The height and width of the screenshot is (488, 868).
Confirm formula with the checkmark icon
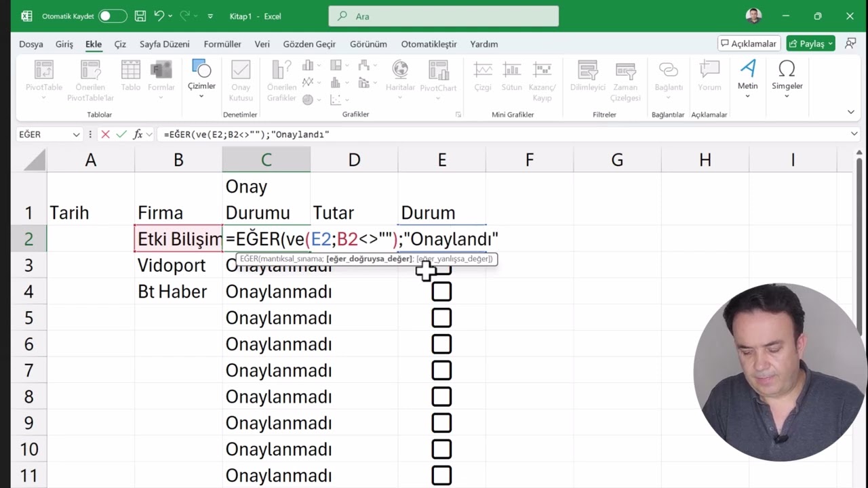pyautogui.click(x=121, y=134)
